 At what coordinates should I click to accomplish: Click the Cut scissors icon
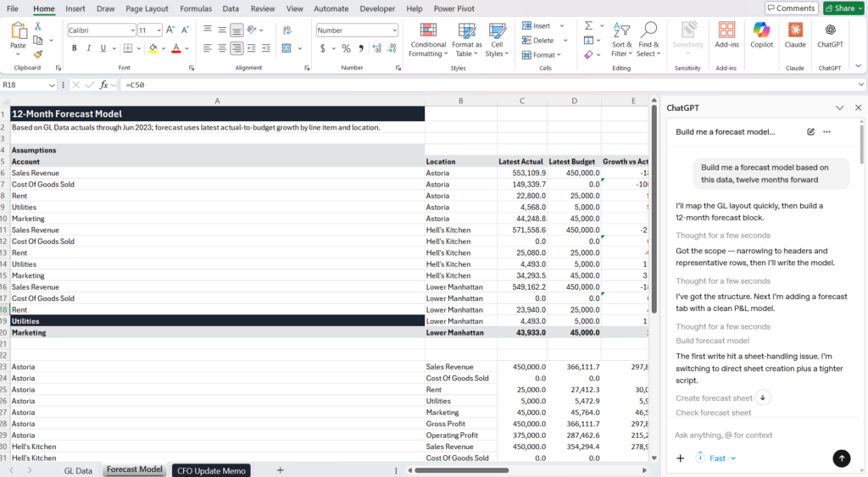tap(37, 26)
